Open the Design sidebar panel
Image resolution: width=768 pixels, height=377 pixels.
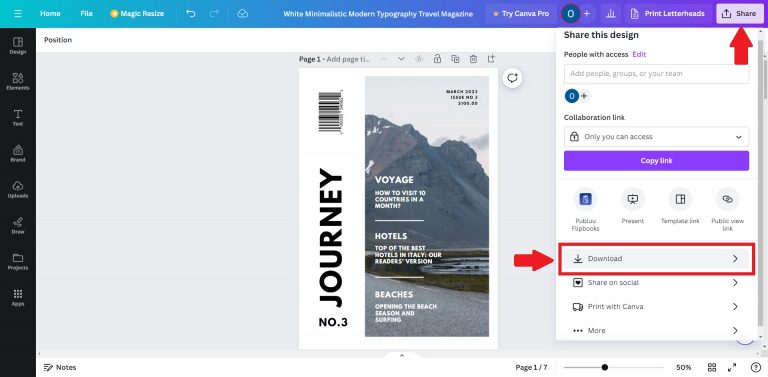tap(18, 46)
